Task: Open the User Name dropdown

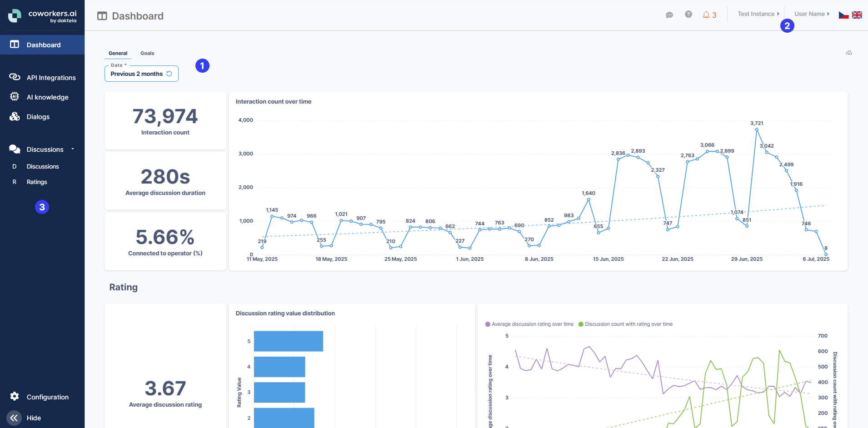Action: pyautogui.click(x=811, y=14)
